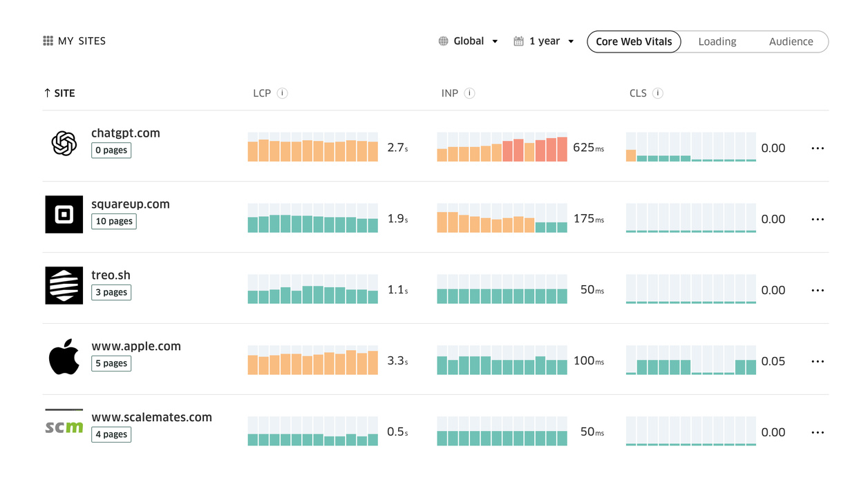
Task: Click the www.apple.com LCP bar chart
Action: 312,361
